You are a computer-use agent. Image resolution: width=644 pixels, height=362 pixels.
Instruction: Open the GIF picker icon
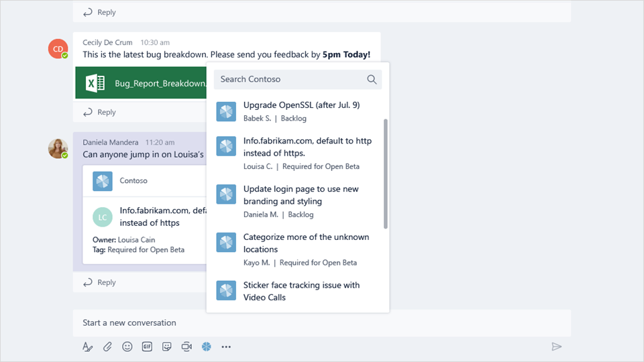click(x=147, y=347)
